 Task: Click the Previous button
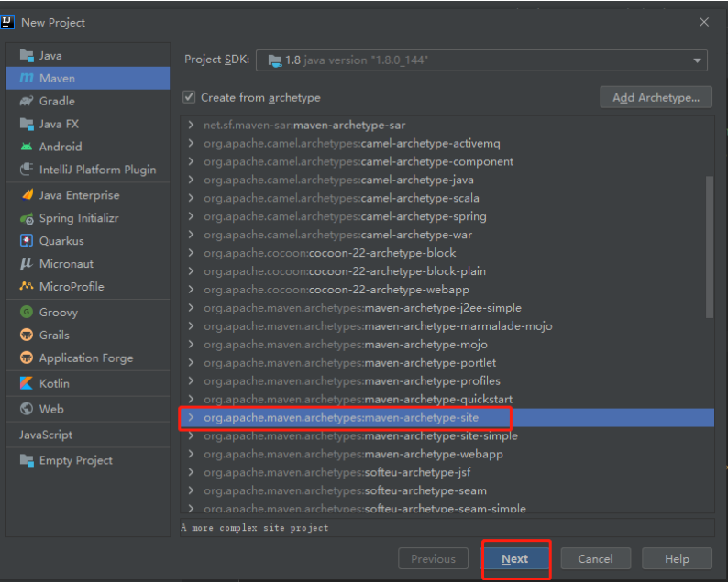[x=433, y=558]
